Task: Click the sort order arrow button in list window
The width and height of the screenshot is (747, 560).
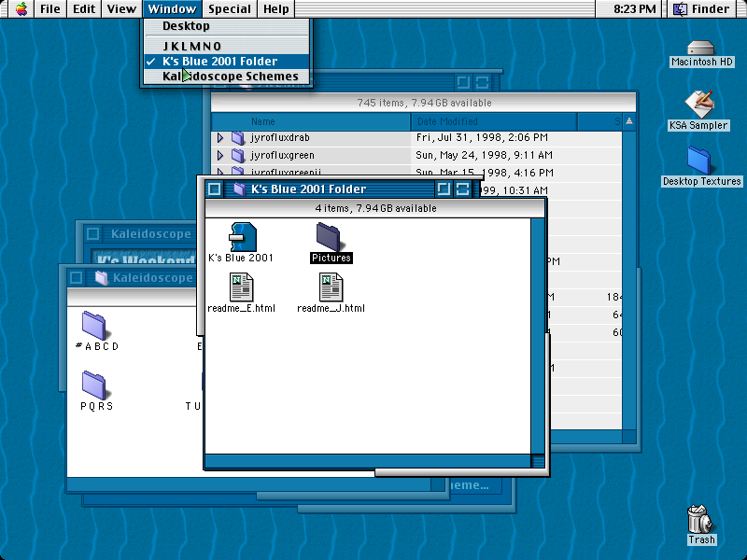Action: click(628, 121)
